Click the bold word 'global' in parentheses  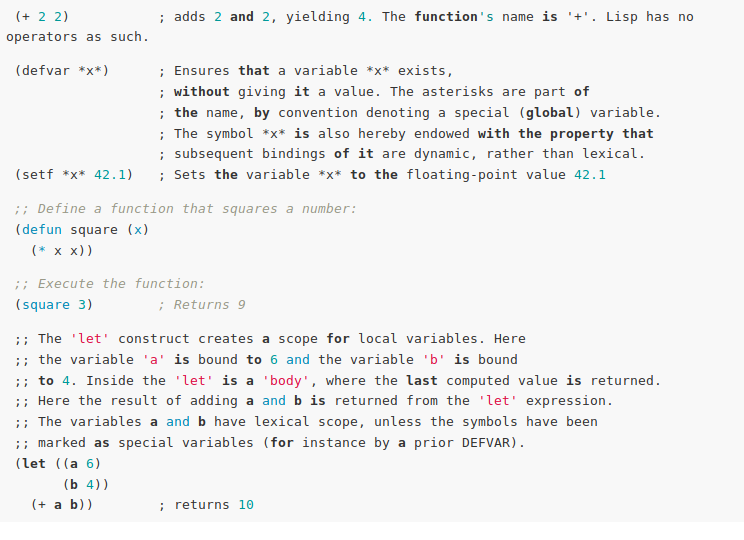pyautogui.click(x=549, y=113)
